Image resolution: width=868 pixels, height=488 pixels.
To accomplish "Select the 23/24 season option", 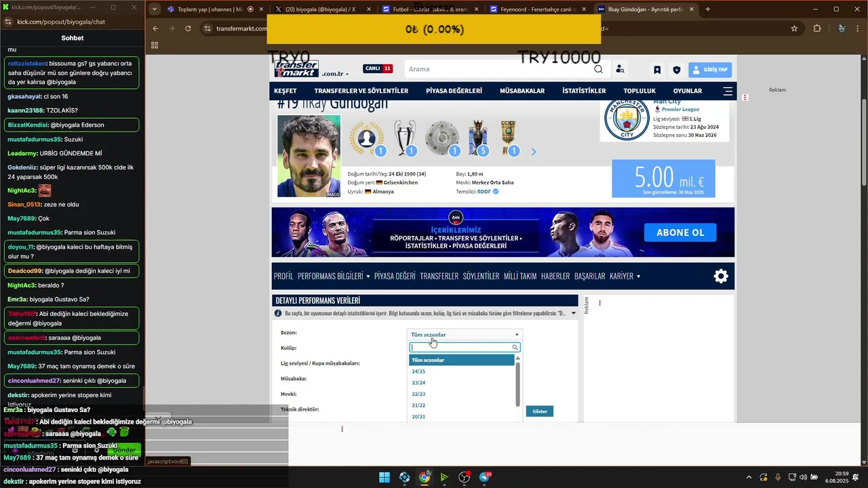I will 462,383.
